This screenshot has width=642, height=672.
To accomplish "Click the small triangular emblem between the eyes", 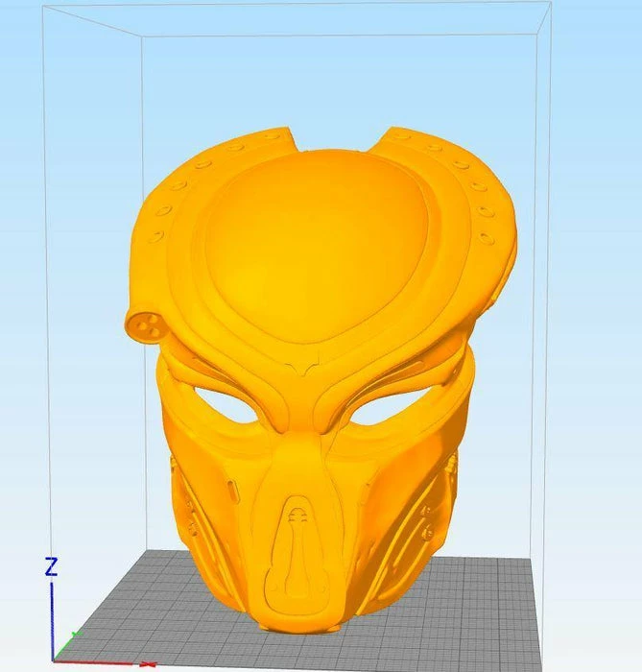I will (306, 369).
